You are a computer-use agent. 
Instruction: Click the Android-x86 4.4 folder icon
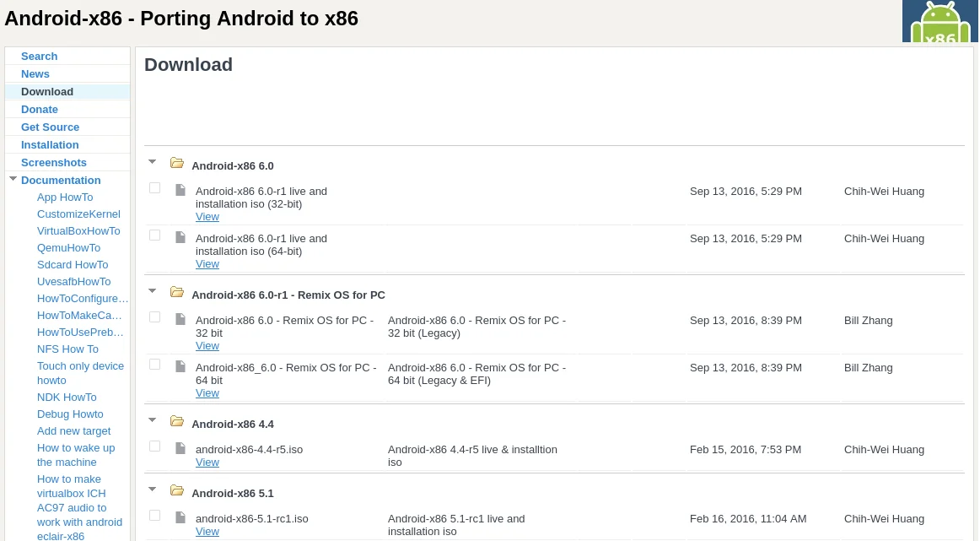pyautogui.click(x=177, y=421)
